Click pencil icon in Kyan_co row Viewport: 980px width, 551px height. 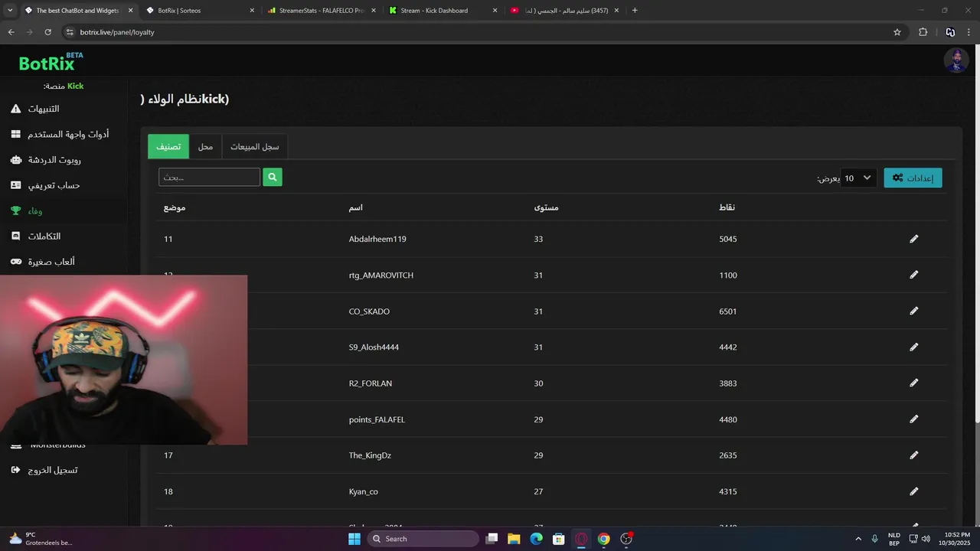point(913,491)
